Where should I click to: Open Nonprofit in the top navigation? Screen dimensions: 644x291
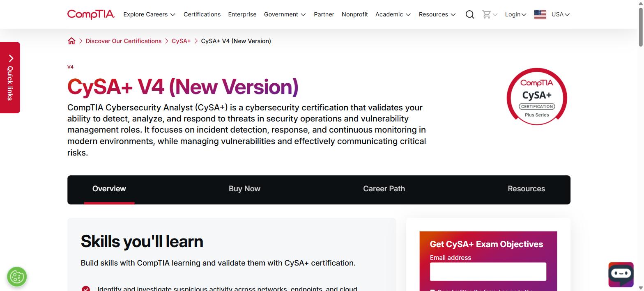pos(355,14)
